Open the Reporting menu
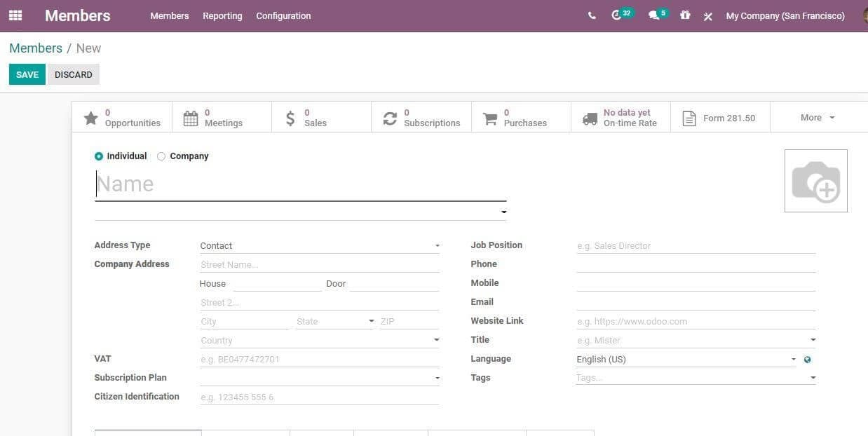 222,15
